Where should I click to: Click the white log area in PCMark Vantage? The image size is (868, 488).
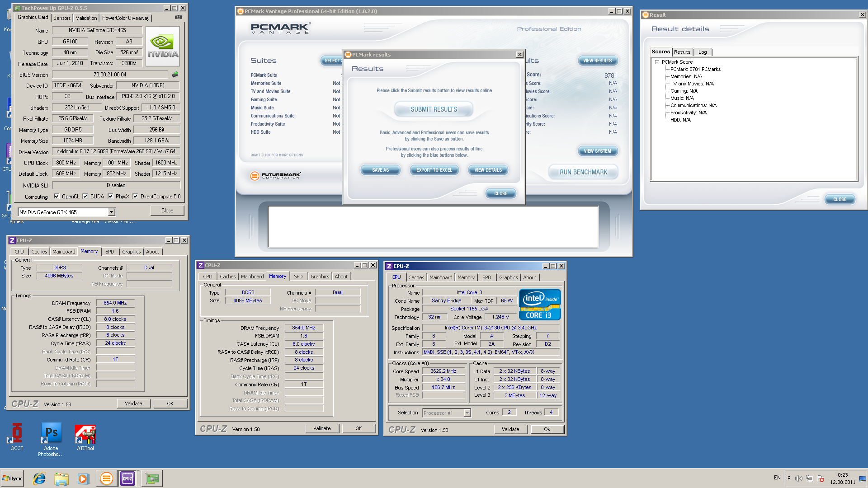[x=433, y=227]
